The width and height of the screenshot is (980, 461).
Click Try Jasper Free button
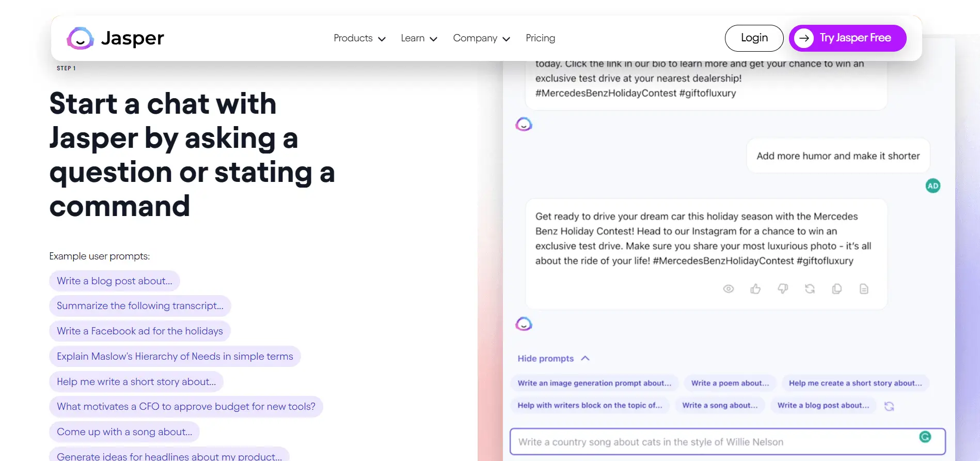(x=847, y=38)
